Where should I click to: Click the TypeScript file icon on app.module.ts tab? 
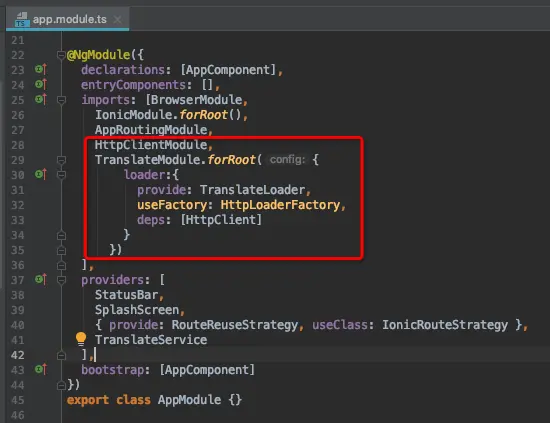[x=21, y=20]
